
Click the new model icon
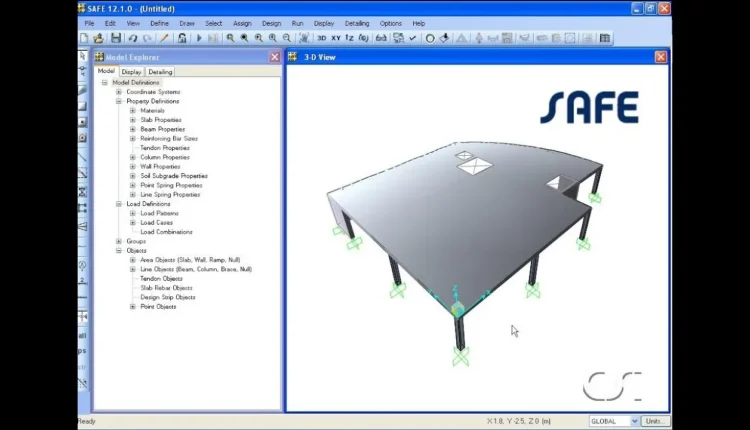click(x=85, y=38)
